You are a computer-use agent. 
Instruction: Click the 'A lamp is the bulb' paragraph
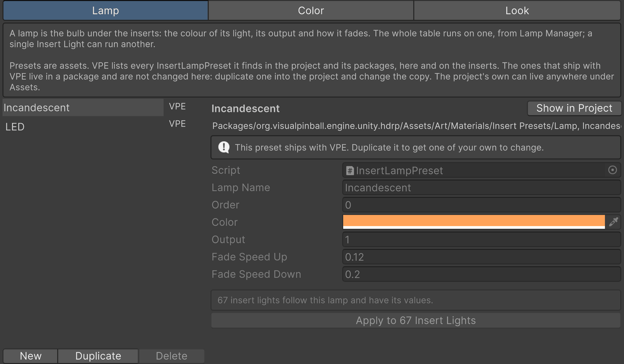click(301, 39)
